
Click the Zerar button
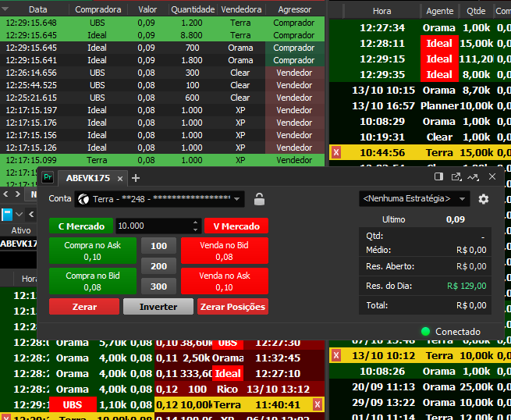click(84, 307)
